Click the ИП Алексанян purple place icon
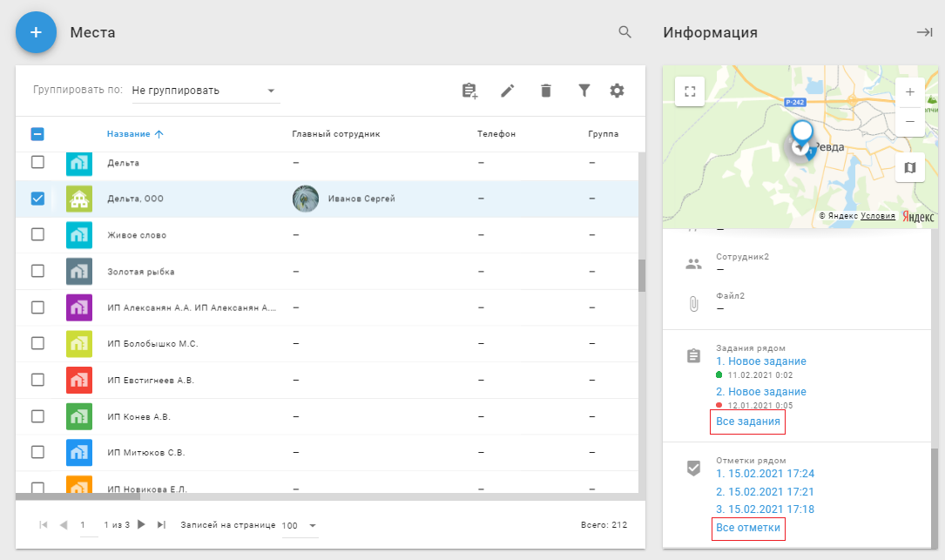Image resolution: width=945 pixels, height=560 pixels. (79, 307)
